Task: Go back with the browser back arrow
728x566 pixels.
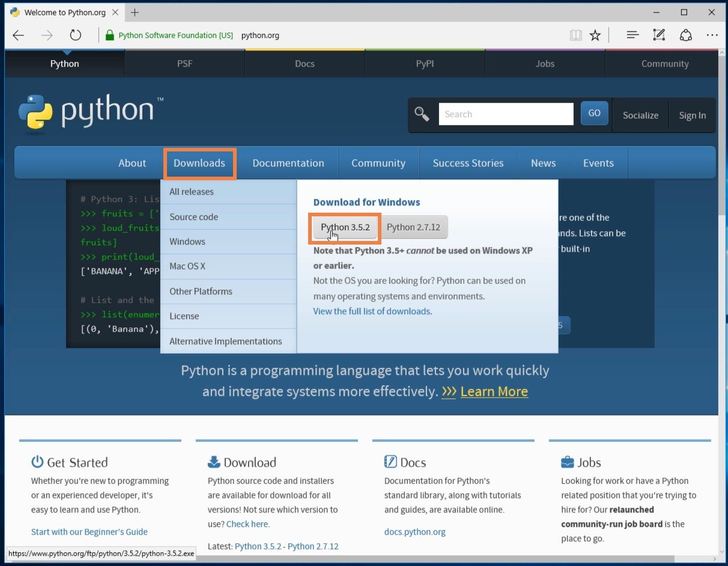Action: tap(19, 35)
